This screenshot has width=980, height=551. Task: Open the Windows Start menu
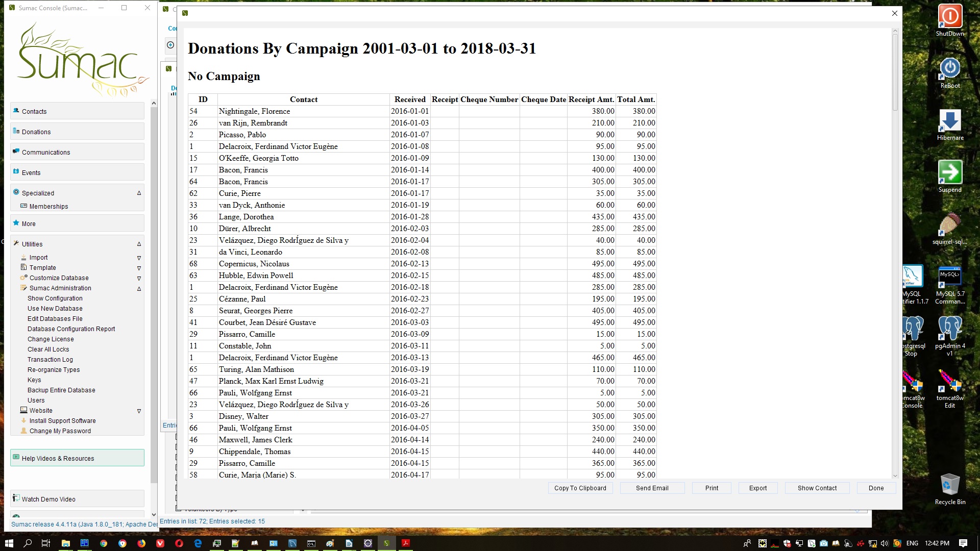9,543
